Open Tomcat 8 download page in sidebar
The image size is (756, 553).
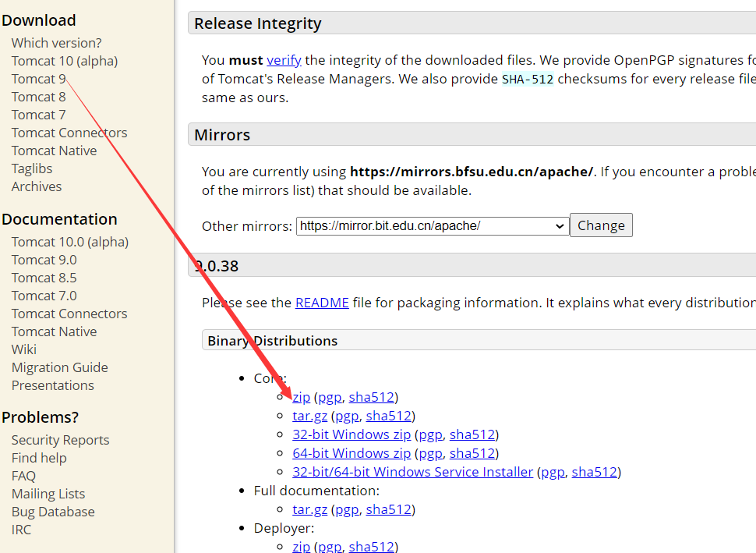coord(38,97)
